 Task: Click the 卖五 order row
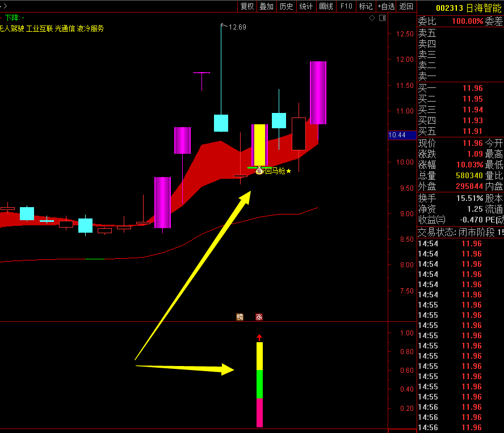point(460,33)
